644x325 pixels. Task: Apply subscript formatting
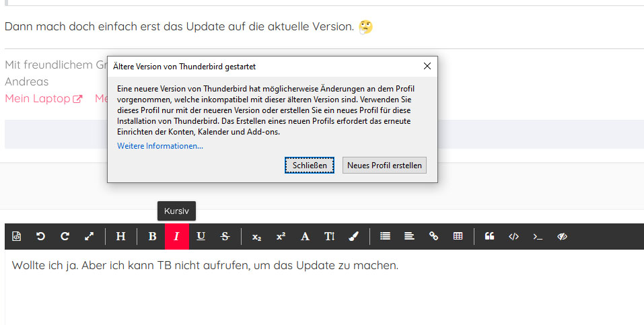(256, 236)
